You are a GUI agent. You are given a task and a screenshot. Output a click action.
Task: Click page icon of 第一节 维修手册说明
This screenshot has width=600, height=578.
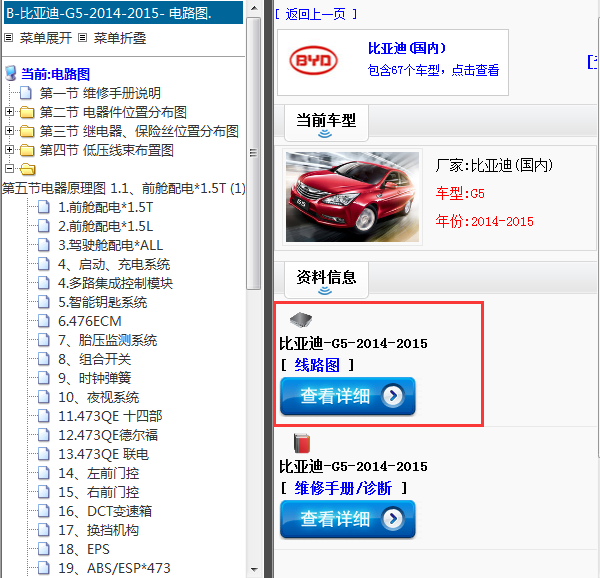click(26, 93)
